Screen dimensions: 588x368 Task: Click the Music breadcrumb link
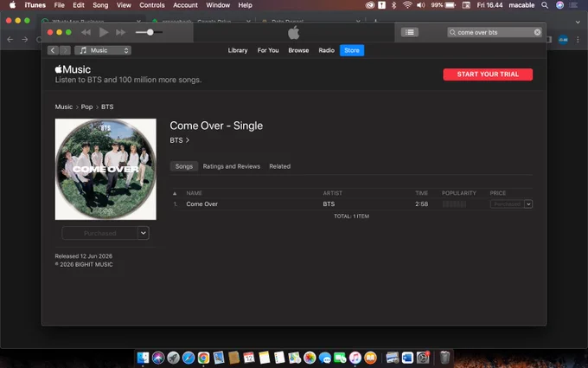pyautogui.click(x=64, y=107)
